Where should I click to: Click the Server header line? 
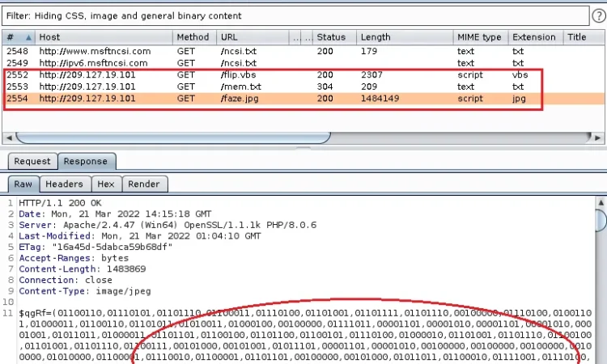coord(168,225)
